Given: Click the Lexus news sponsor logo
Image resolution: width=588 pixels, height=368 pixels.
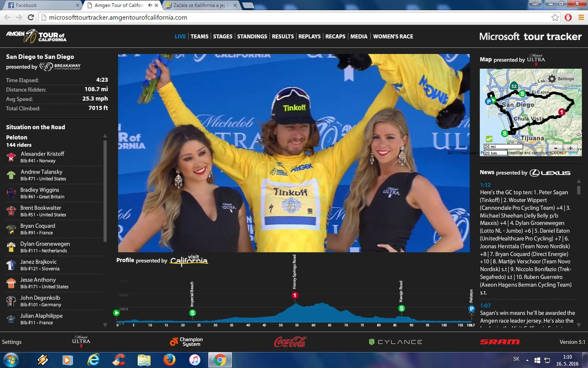Looking at the screenshot, I should [x=550, y=173].
